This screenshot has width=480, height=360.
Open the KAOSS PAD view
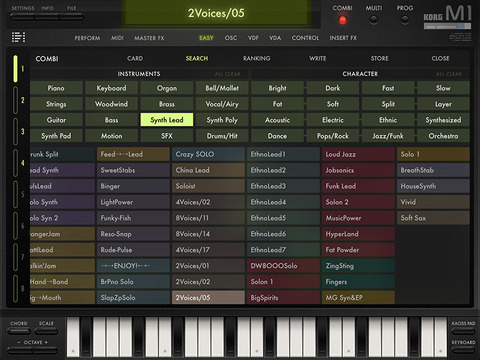463,331
